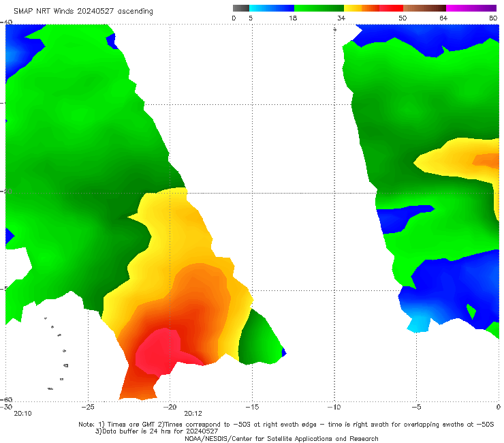
Task: Click the green segment of the color bar
Action: point(319,8)
